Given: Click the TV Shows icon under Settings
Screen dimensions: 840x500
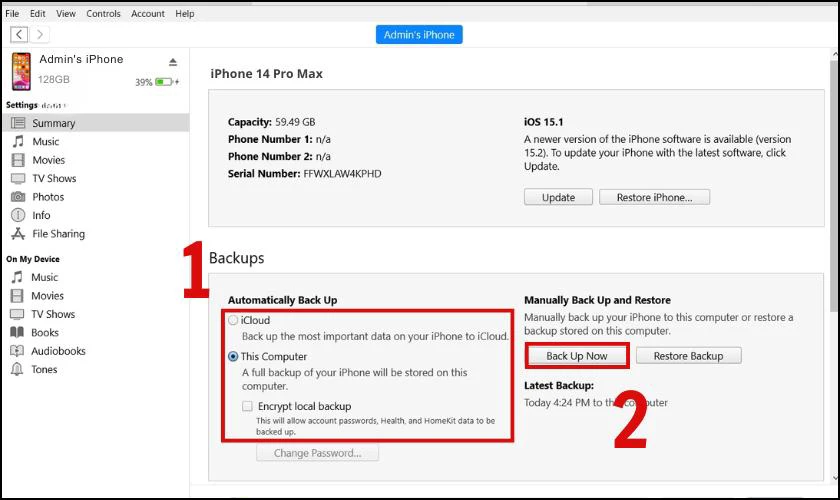Looking at the screenshot, I should [18, 178].
